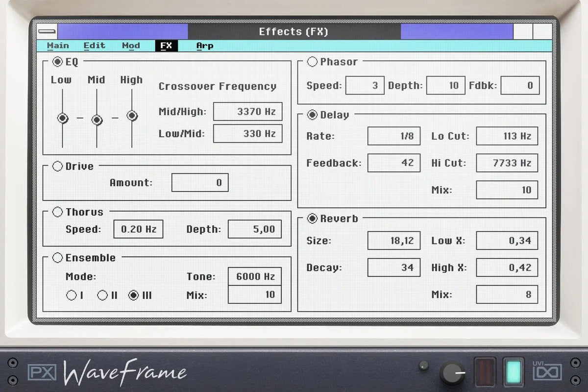
Task: Enable the Thorus effect
Action: tap(57, 212)
